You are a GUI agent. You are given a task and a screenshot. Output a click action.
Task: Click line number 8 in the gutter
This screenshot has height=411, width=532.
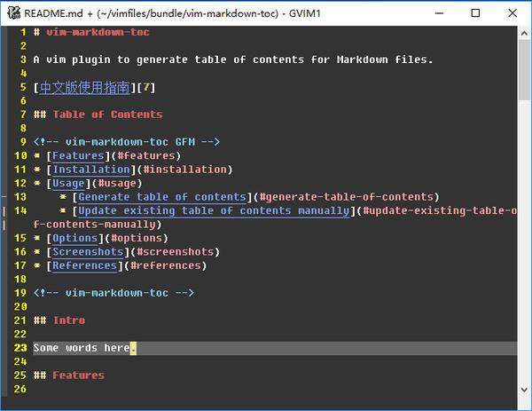(23, 129)
